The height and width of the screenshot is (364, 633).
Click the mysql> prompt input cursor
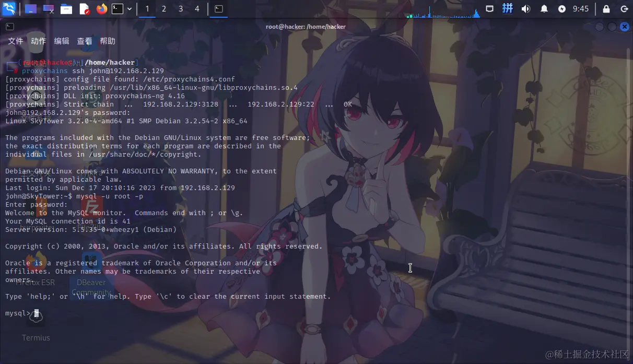[x=37, y=313]
